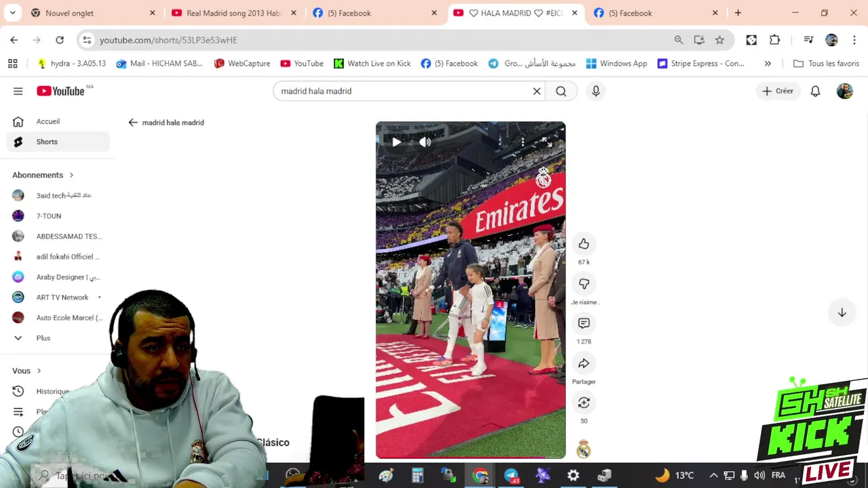
Task: Install app icon in address bar
Action: (x=699, y=40)
